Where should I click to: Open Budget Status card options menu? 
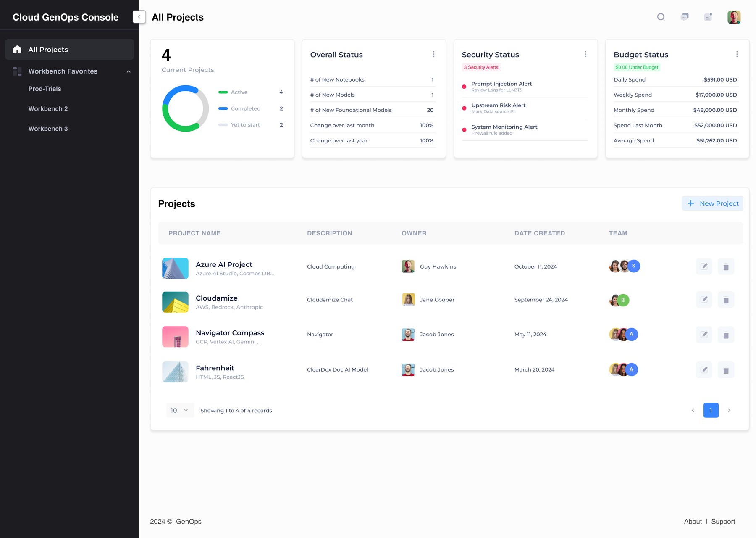tap(737, 54)
